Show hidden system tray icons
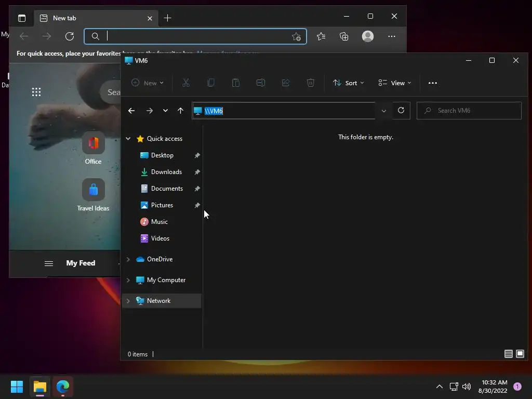This screenshot has height=399, width=532. tap(440, 387)
